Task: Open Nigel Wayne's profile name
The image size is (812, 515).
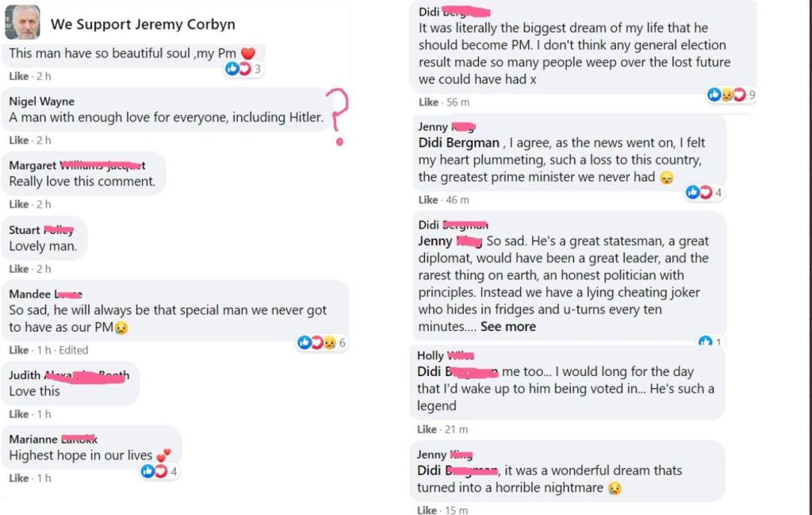Action: click(41, 101)
